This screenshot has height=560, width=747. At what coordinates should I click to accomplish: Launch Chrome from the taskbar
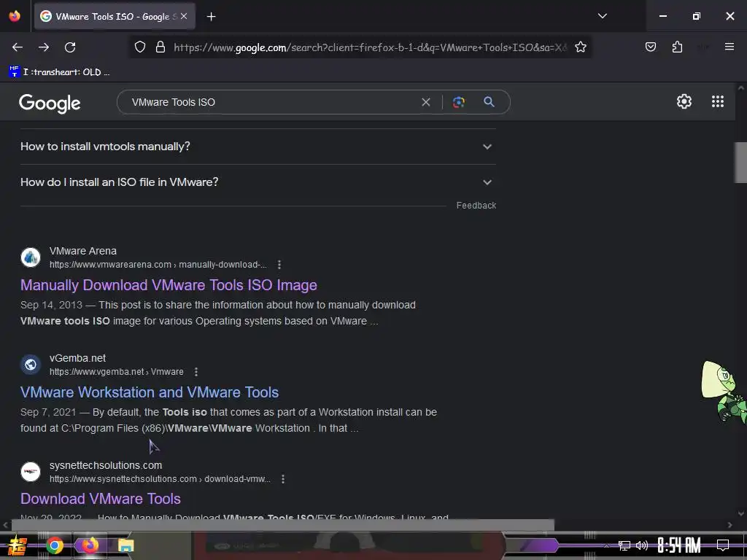[55, 545]
